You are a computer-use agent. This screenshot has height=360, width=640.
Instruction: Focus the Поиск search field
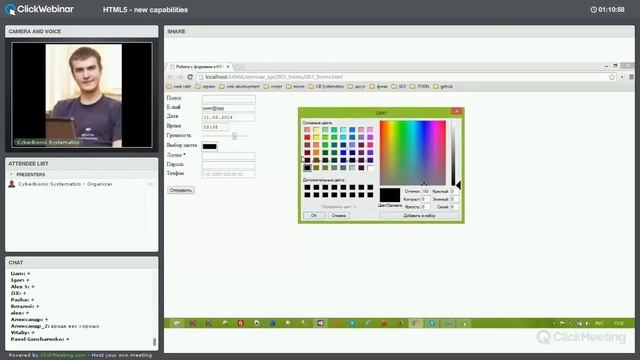pyautogui.click(x=229, y=99)
